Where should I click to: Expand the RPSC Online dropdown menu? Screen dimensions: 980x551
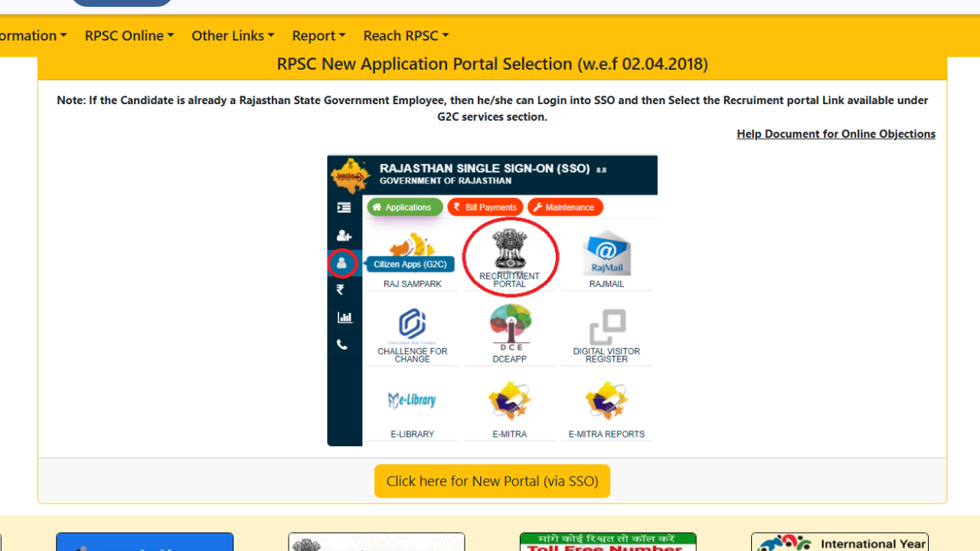point(129,36)
